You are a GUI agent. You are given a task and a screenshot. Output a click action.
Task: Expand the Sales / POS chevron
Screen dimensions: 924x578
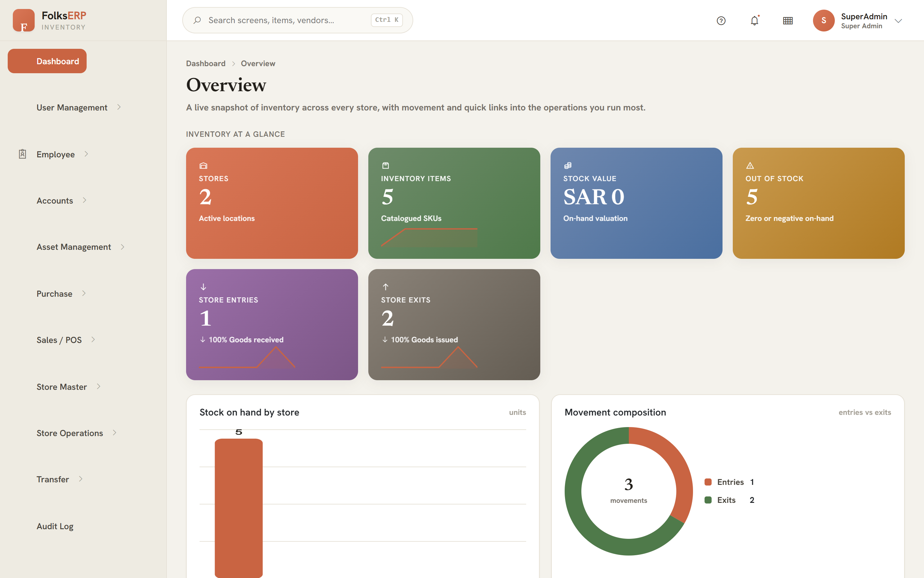tap(93, 339)
